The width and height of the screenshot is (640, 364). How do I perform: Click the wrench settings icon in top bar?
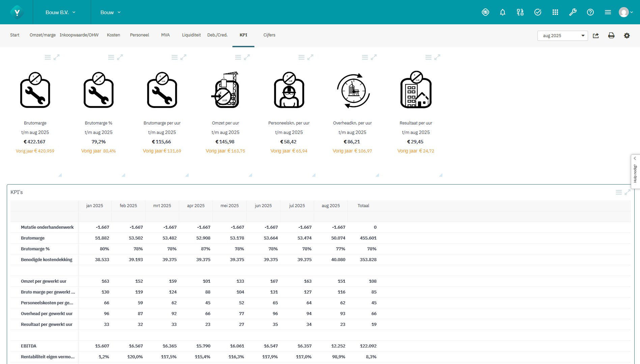573,12
